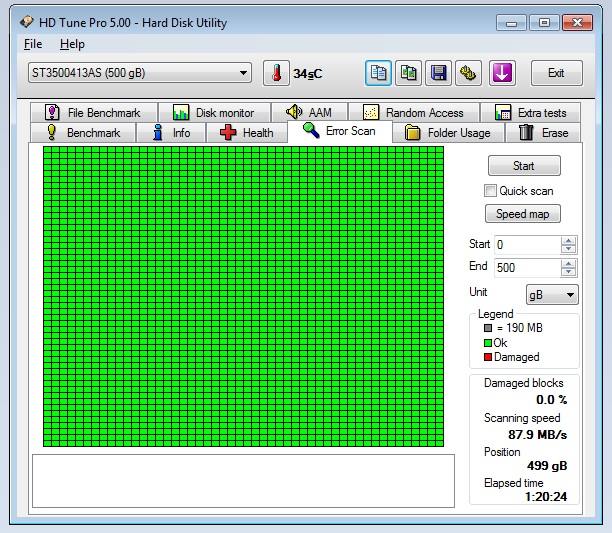This screenshot has width=612, height=533.
Task: Enable the Quick scan checkbox
Action: [490, 191]
